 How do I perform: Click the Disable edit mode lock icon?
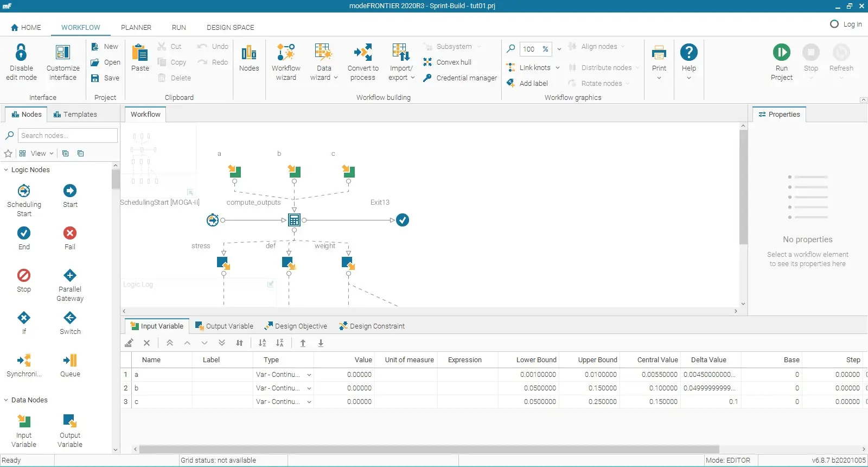(x=21, y=52)
